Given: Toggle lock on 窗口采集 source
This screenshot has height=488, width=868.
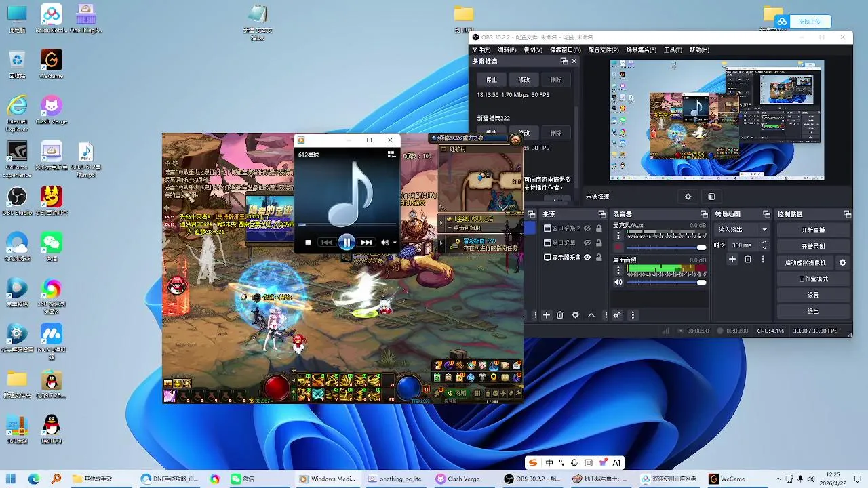Looking at the screenshot, I should 599,243.
